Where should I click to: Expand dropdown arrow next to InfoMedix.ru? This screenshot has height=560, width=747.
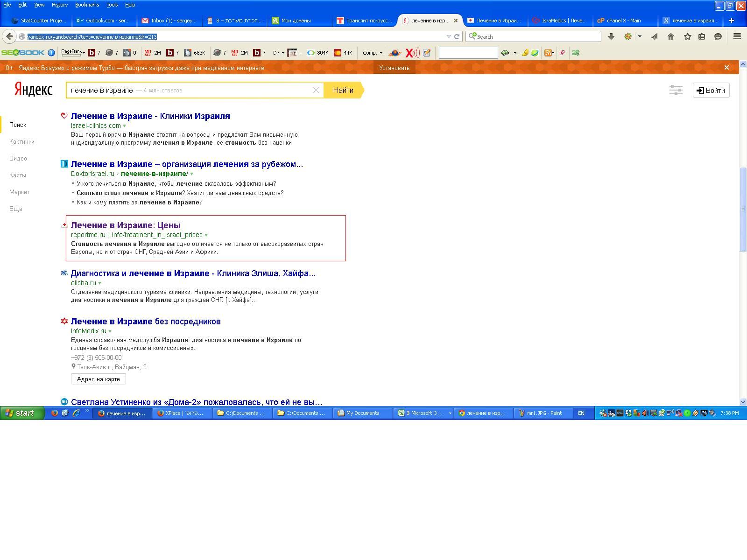tap(110, 331)
